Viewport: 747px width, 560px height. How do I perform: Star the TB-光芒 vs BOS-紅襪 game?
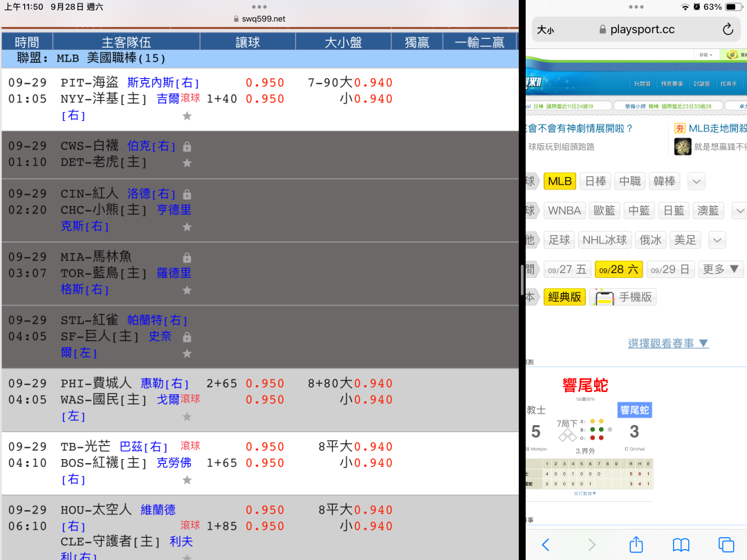pos(187,480)
